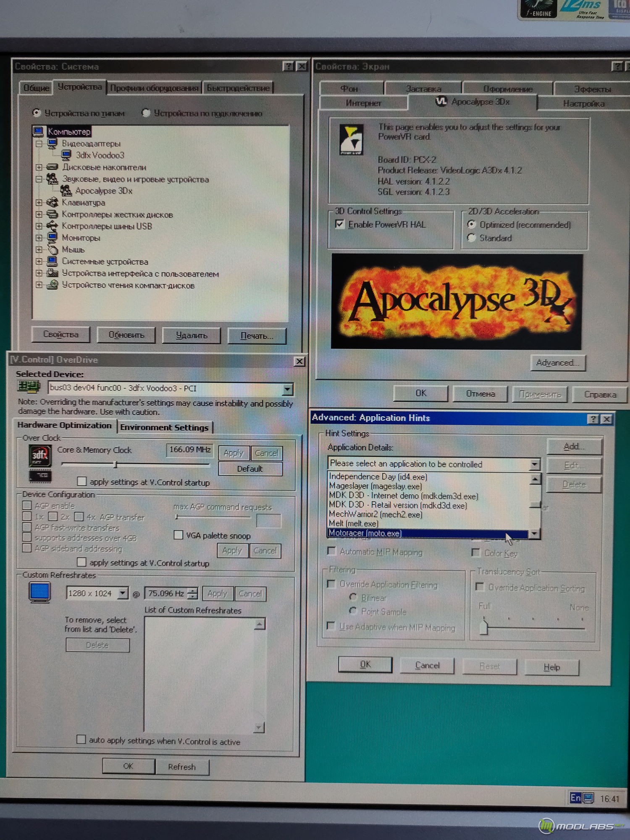Open the Заставка tab in display properties
Screen dimensions: 630x840
423,89
